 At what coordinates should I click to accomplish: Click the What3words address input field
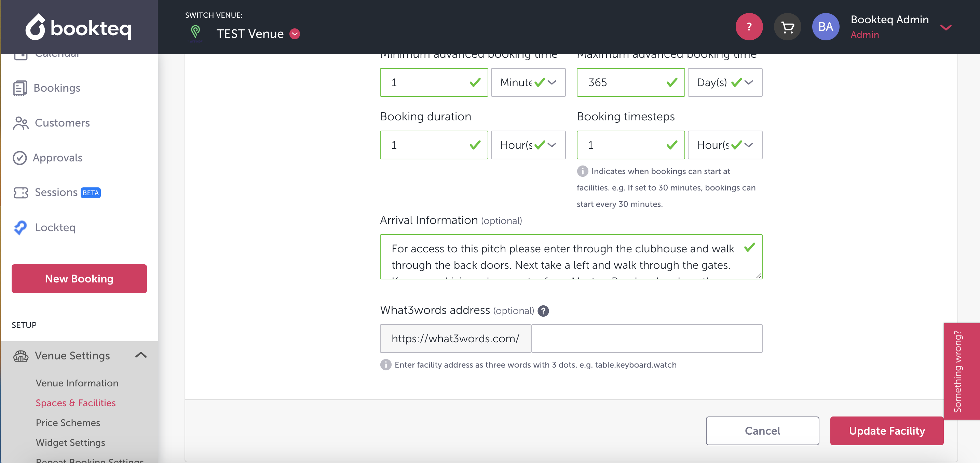(646, 339)
